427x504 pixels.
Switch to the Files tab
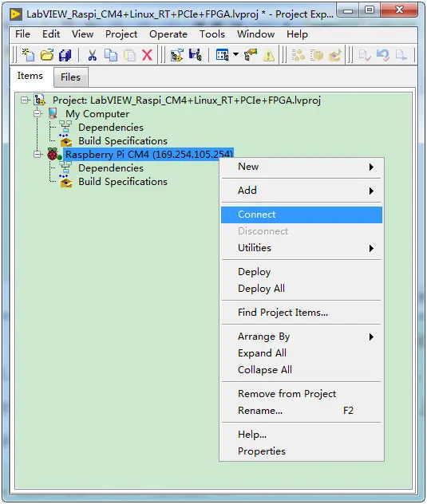70,77
